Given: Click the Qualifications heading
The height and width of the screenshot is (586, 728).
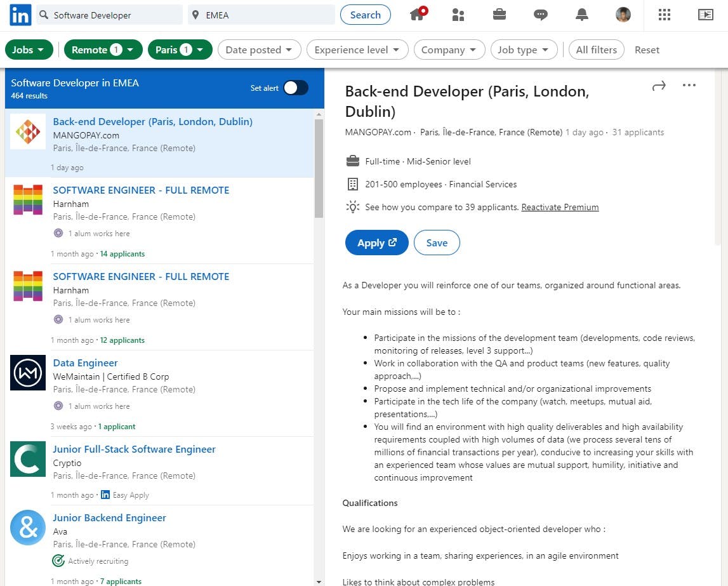Looking at the screenshot, I should (370, 503).
